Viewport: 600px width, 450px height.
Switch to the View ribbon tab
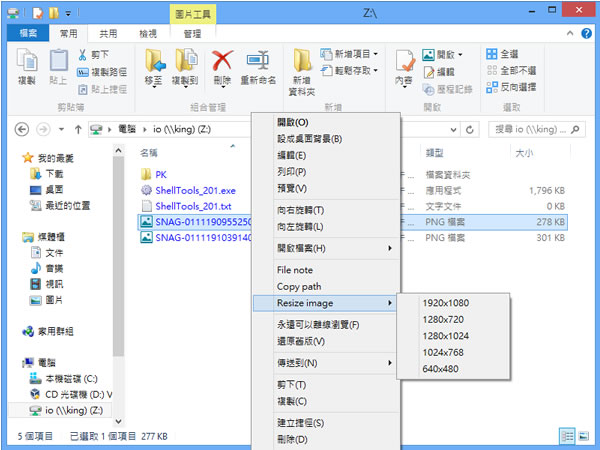pos(148,34)
